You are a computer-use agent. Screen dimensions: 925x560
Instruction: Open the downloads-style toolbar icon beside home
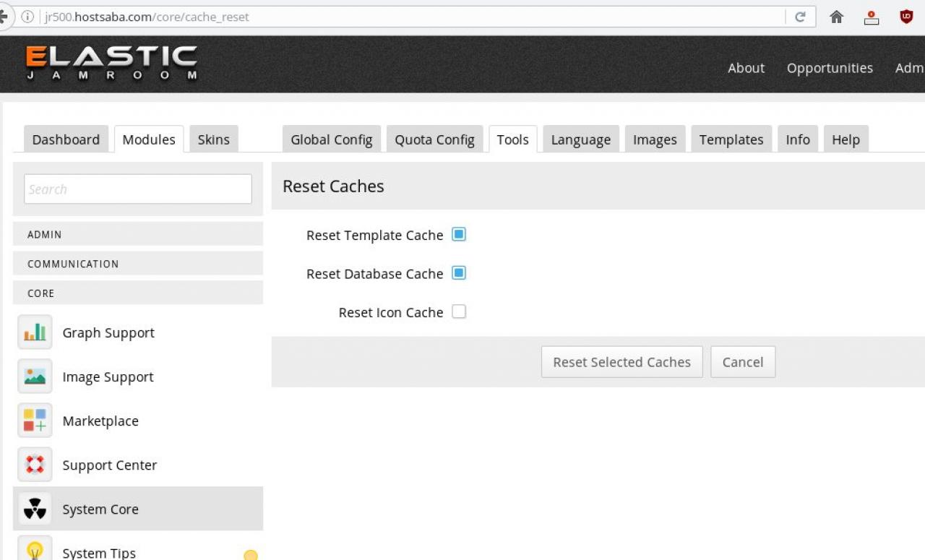(x=872, y=17)
